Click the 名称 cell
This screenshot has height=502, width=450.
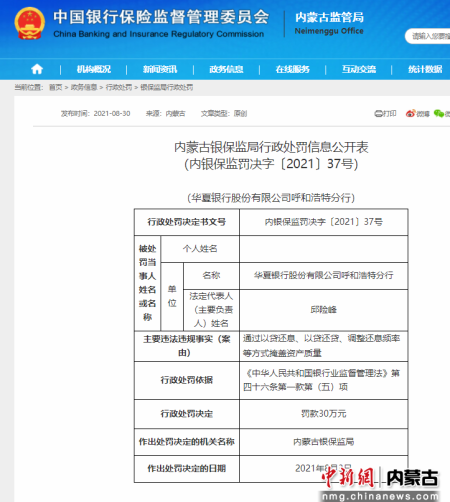click(211, 275)
